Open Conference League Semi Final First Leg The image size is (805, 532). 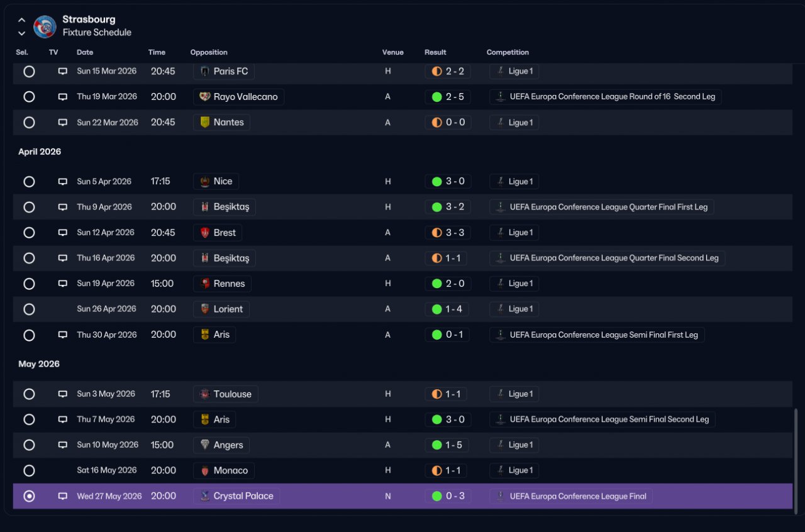tap(597, 335)
